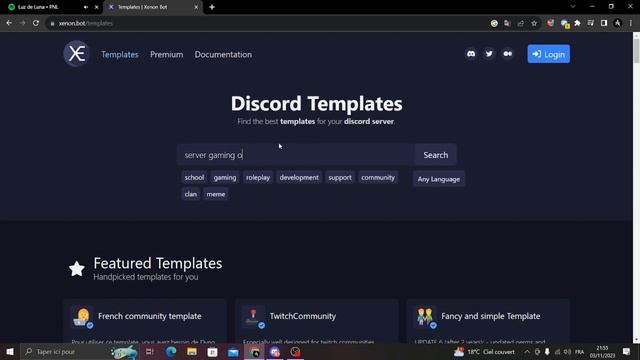Viewport: 640px width, 360px height.
Task: Click the TwitchCommunity template avatar
Action: [253, 317]
